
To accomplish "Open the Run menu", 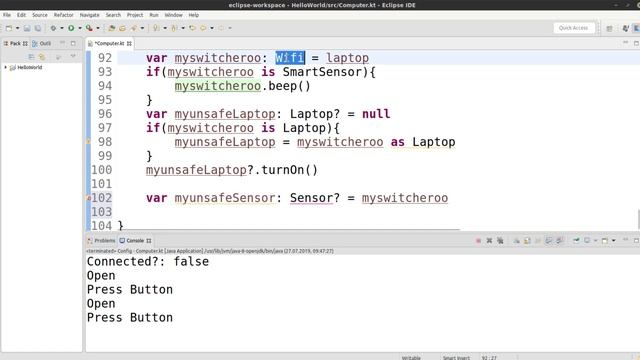I will (x=154, y=15).
